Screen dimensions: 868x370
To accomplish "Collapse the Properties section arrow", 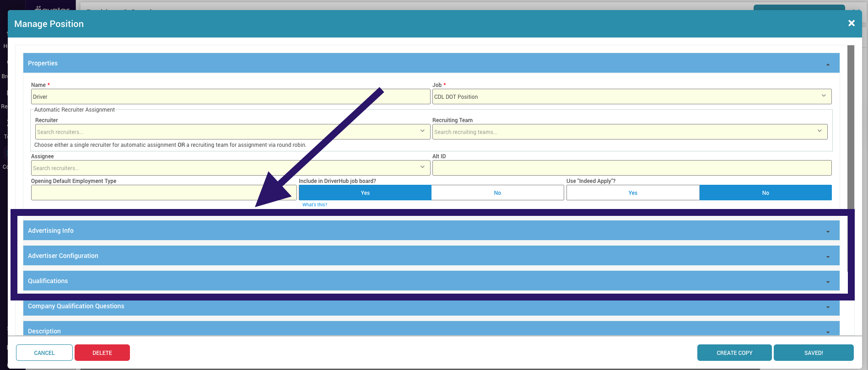I will [828, 64].
